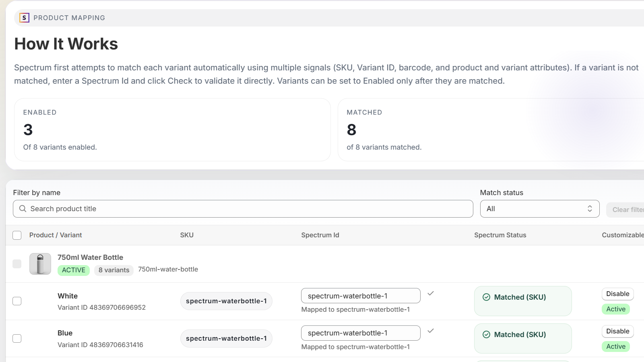This screenshot has height=362, width=644.
Task: Edit the Blue variant Spectrum Id field
Action: pyautogui.click(x=361, y=333)
